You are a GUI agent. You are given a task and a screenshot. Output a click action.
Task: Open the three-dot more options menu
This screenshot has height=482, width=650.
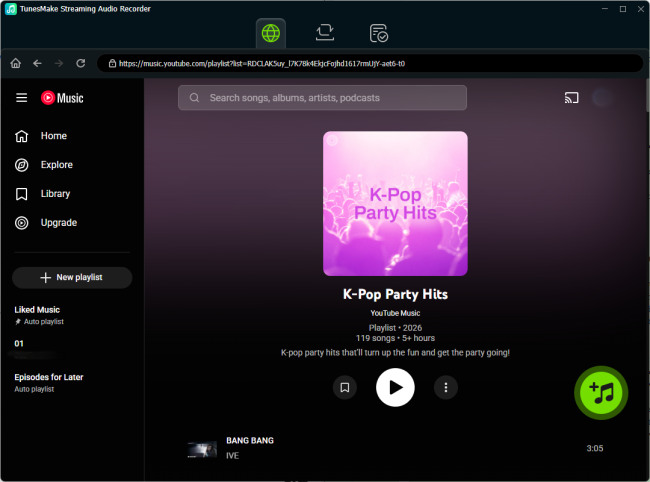[446, 388]
